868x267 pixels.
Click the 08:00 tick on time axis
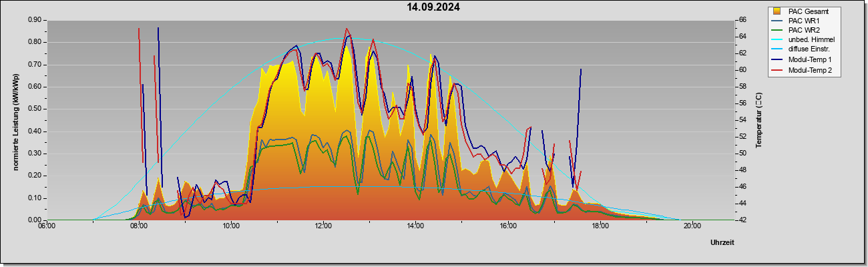pos(138,226)
